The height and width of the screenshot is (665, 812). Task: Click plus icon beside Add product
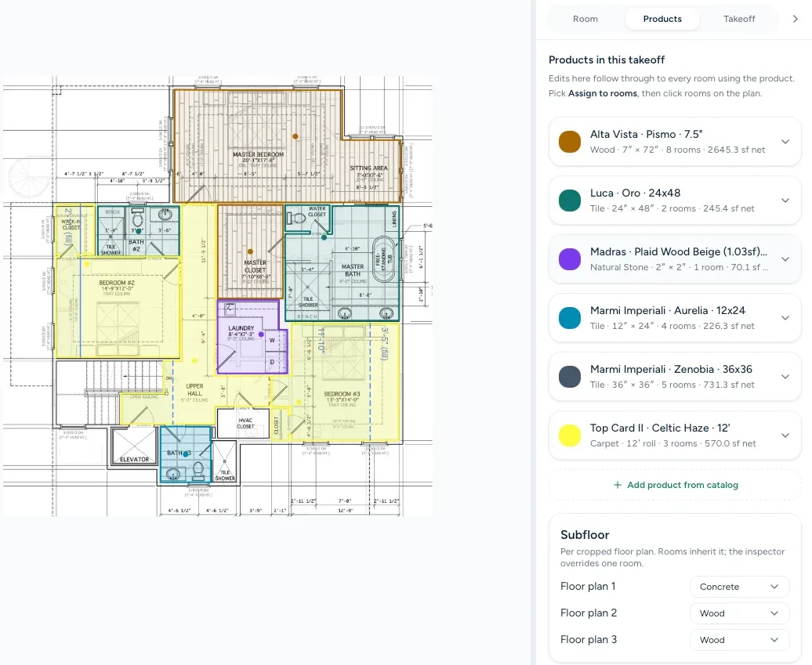tap(618, 485)
